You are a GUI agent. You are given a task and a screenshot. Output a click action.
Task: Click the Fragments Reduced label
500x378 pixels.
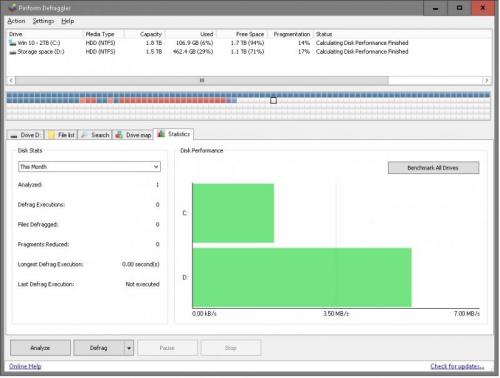[43, 244]
